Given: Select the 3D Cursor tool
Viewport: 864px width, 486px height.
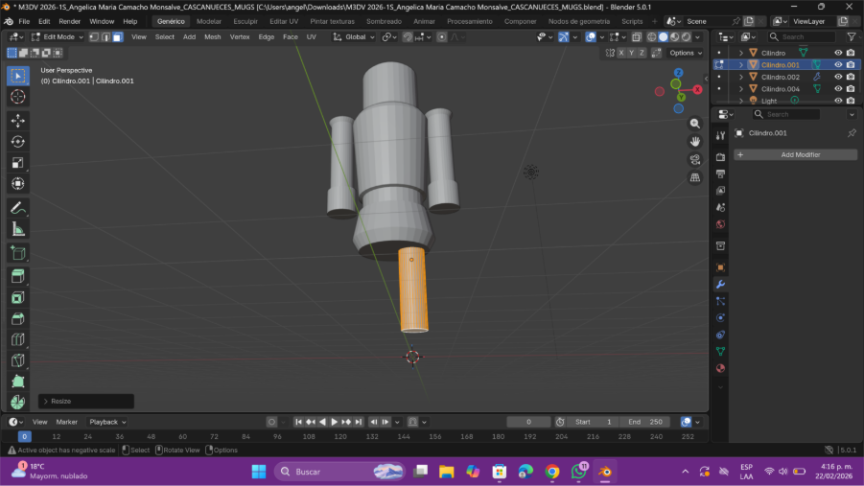Looking at the screenshot, I should click(x=18, y=97).
